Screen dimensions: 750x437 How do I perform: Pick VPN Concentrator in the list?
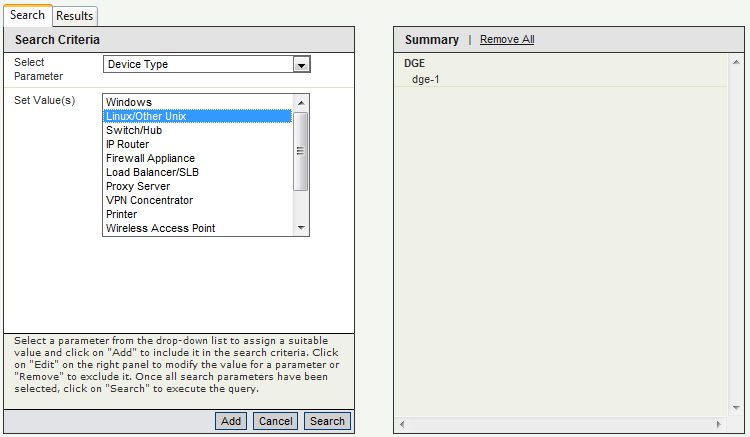click(x=148, y=200)
